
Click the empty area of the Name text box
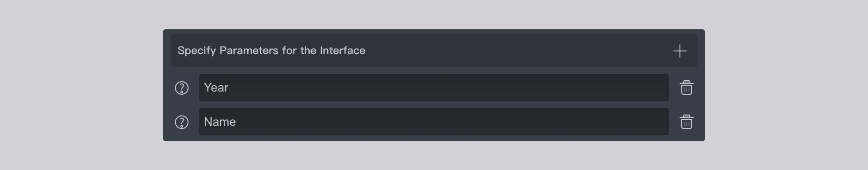point(452,122)
